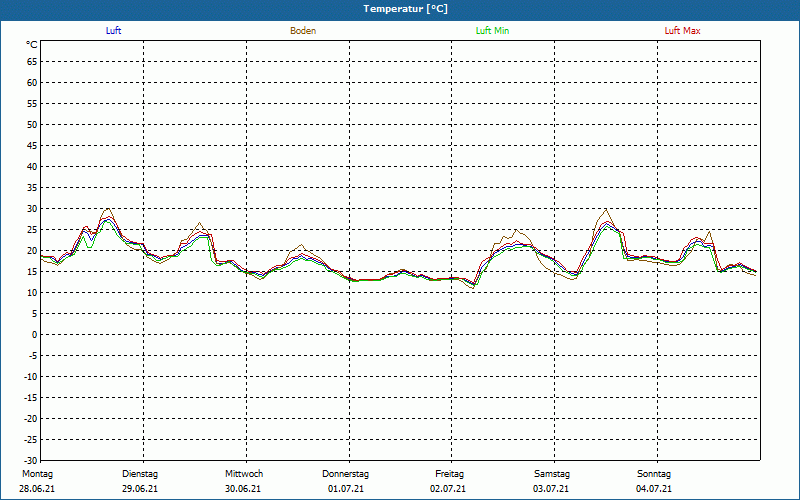Viewport: 800px width, 500px height.
Task: Click the brown Boden peak on Monday
Action: coord(108,209)
